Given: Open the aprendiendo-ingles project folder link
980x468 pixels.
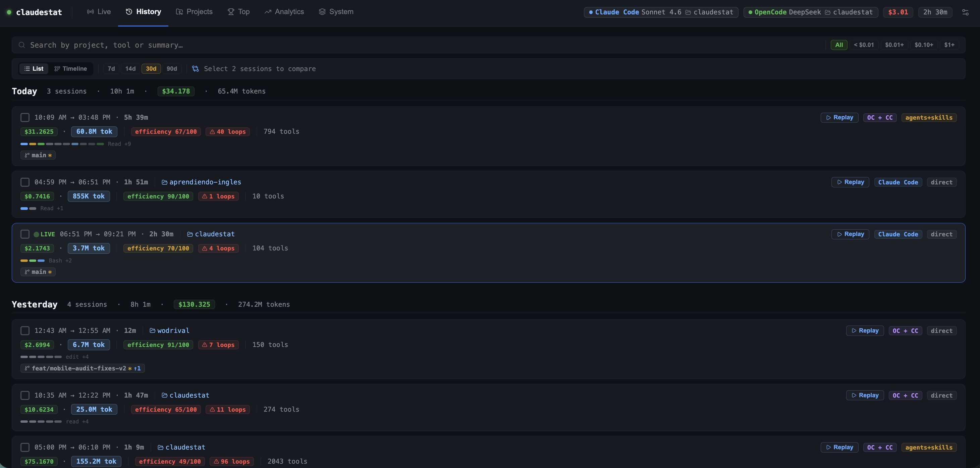Looking at the screenshot, I should (x=201, y=182).
